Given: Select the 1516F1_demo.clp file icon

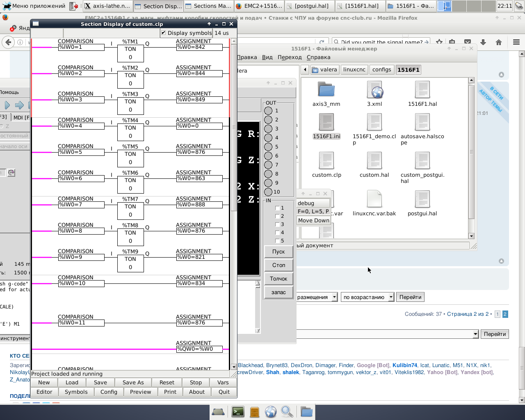Looking at the screenshot, I should pos(374,122).
